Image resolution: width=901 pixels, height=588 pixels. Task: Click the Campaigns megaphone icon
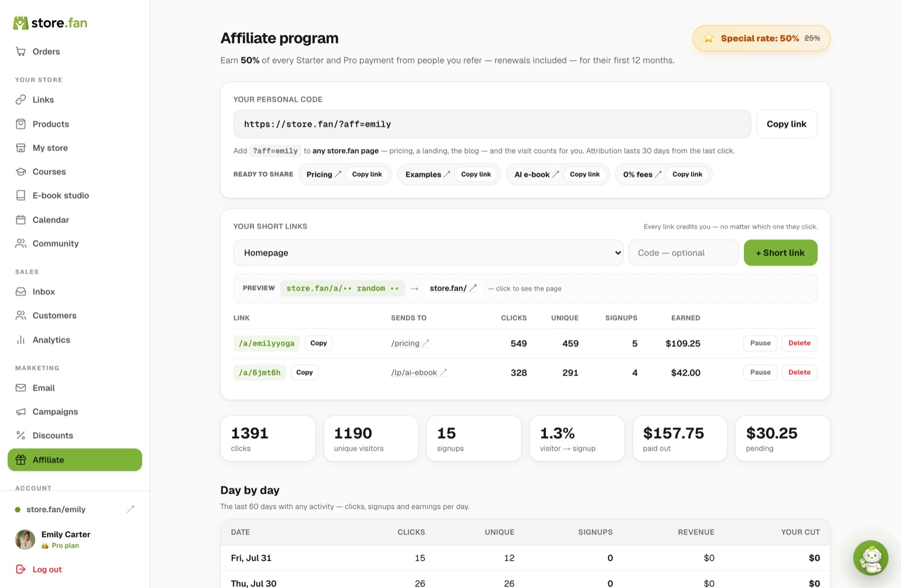point(21,412)
